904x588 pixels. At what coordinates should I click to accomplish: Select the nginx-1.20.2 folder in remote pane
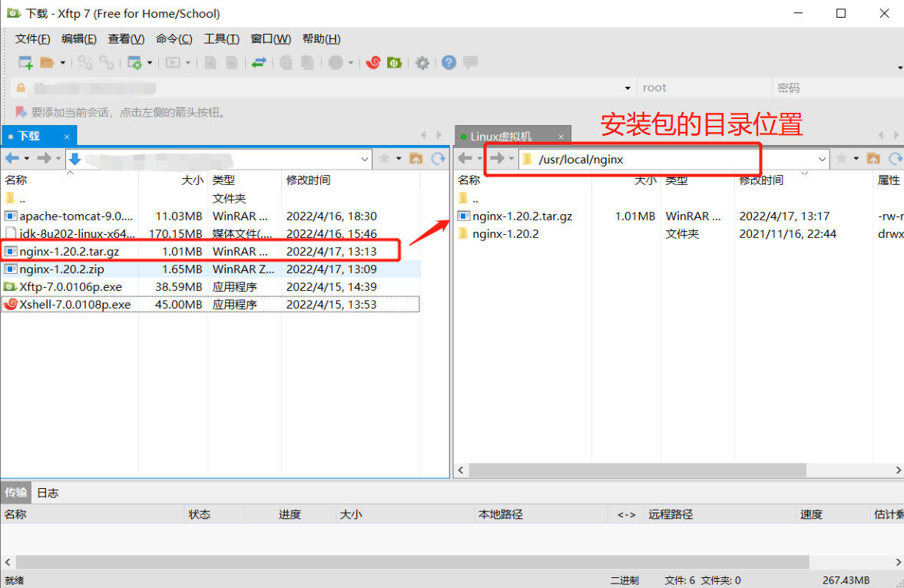[679, 234]
